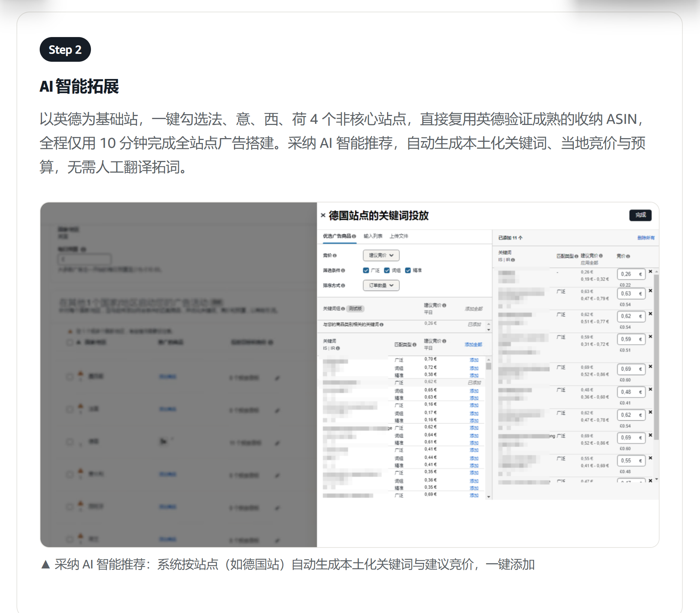This screenshot has width=700, height=613.
Task: Click the 添加 link for the 0,72 € keyword
Action: (474, 368)
